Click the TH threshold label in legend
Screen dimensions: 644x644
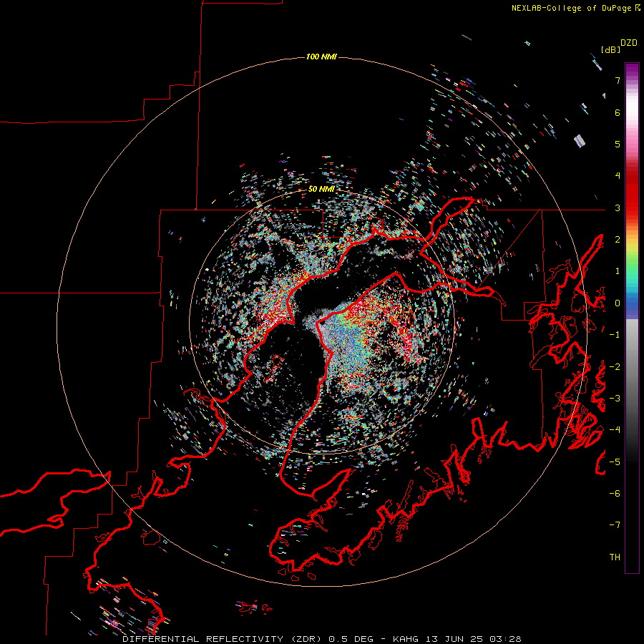tap(615, 557)
